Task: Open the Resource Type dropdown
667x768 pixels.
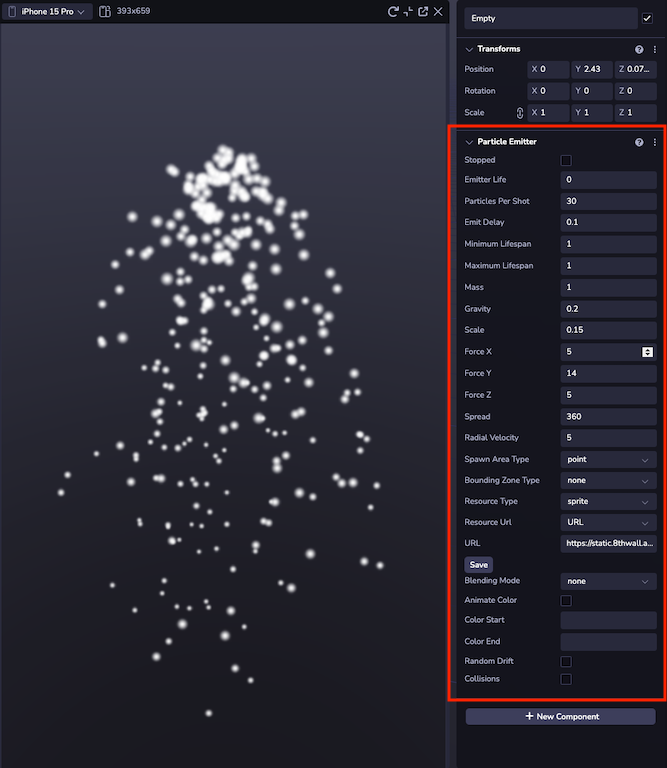Action: (x=608, y=502)
